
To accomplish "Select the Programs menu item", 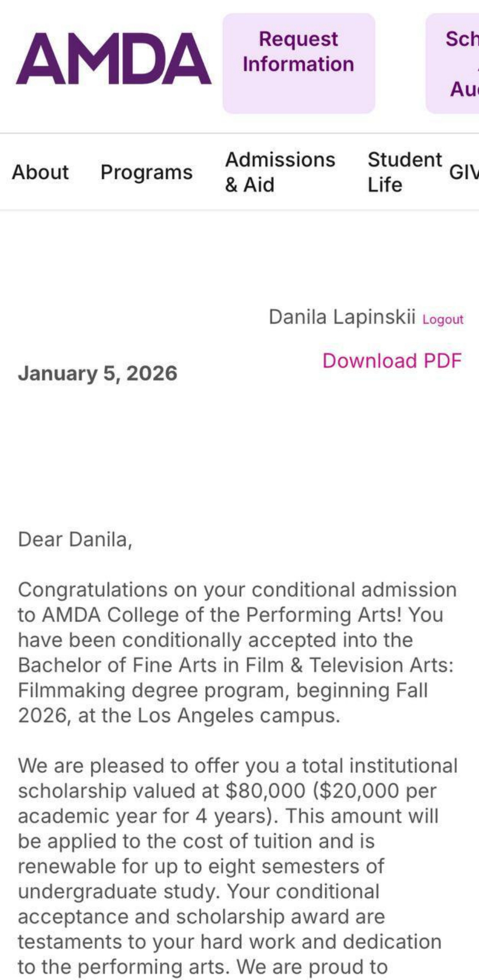I will (x=147, y=173).
